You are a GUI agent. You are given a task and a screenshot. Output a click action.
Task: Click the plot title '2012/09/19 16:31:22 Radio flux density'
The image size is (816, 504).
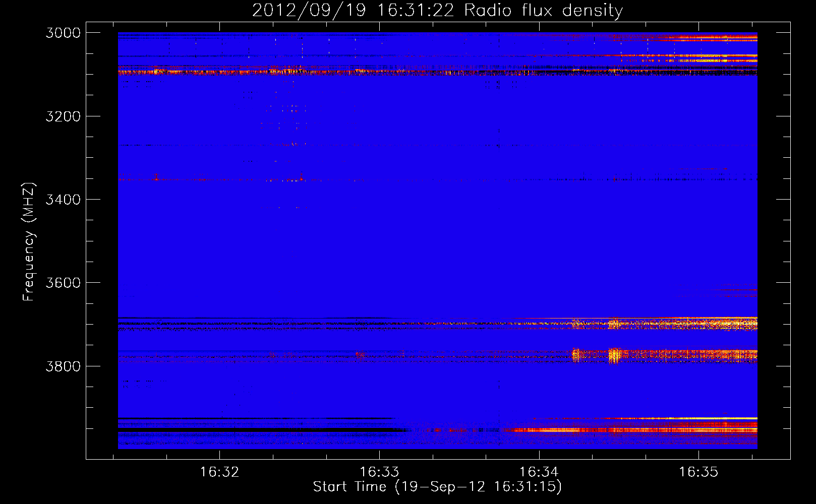[x=437, y=10]
